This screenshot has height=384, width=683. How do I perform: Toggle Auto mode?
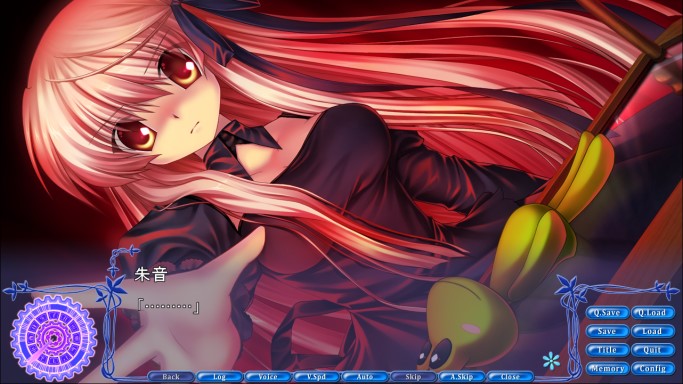(365, 377)
